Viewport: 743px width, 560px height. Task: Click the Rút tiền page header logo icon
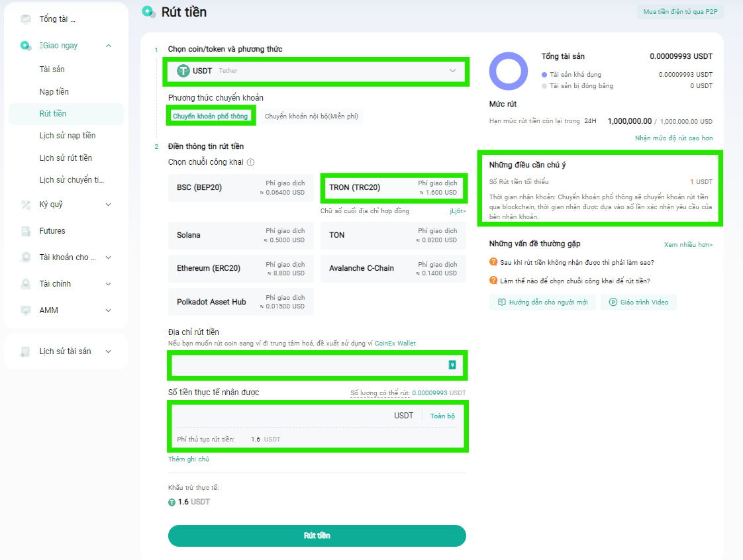(149, 12)
